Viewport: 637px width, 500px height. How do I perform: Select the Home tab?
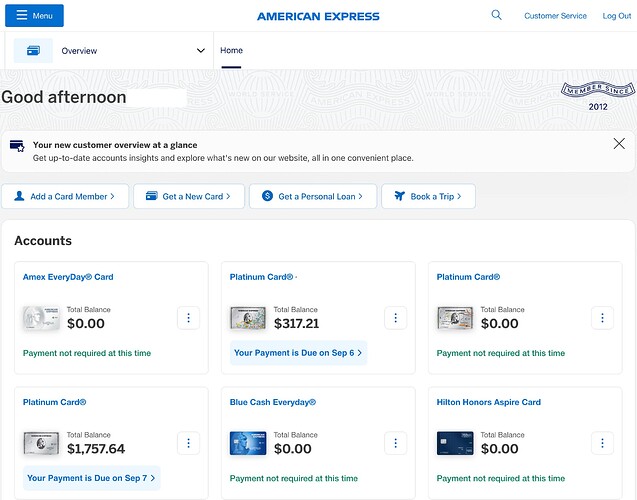[231, 50]
